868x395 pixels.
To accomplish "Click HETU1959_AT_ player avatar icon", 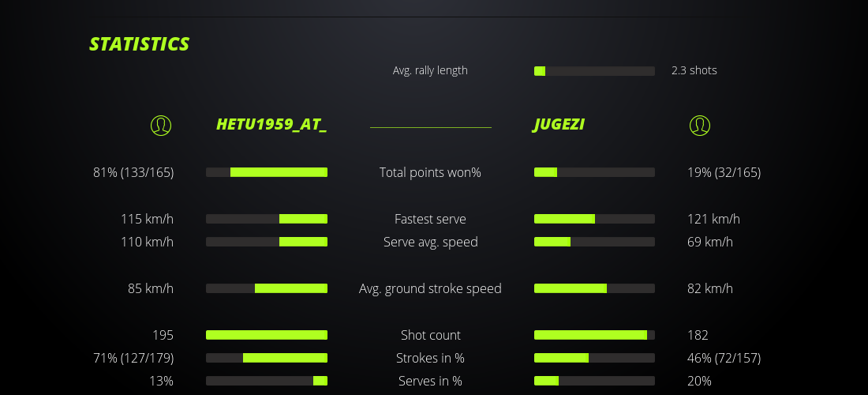I will [x=161, y=125].
